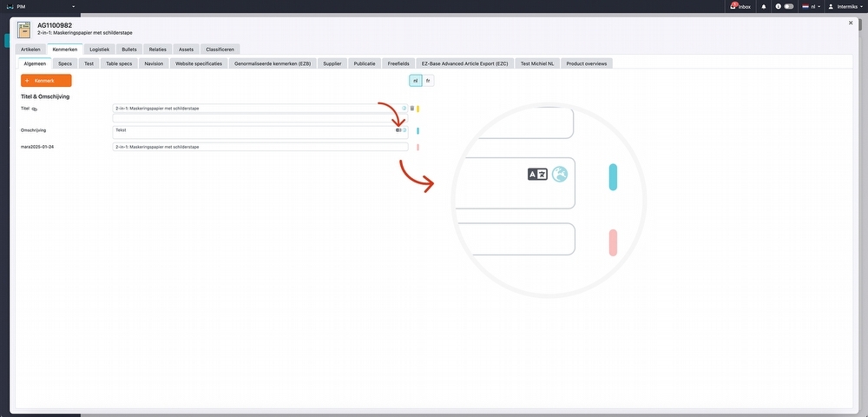Open notifications bell in top bar
Viewport: 868px width, 417px height.
[764, 6]
